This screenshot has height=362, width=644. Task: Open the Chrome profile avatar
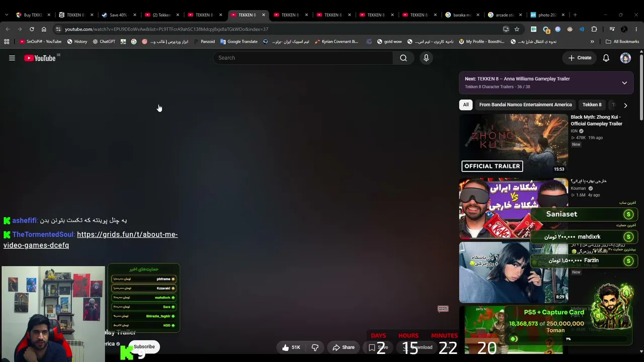pyautogui.click(x=624, y=29)
